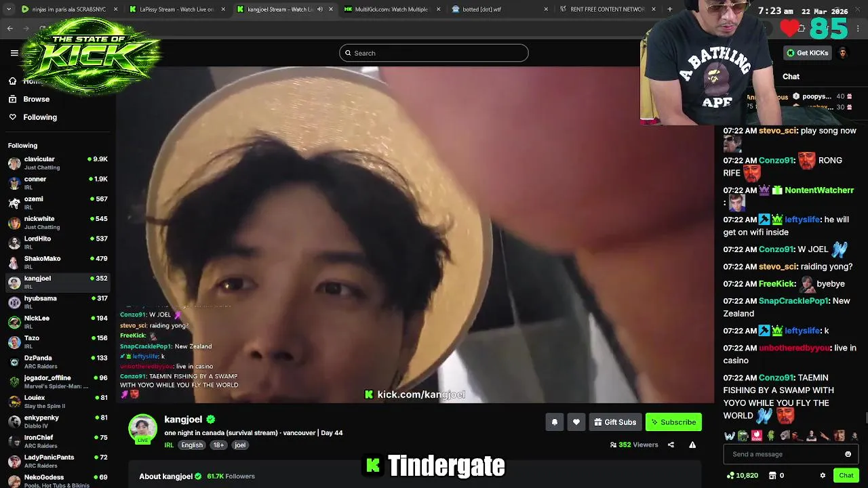Open jogador_offline channel in Following list
Image resolution: width=868 pixels, height=488 pixels.
pos(58,382)
